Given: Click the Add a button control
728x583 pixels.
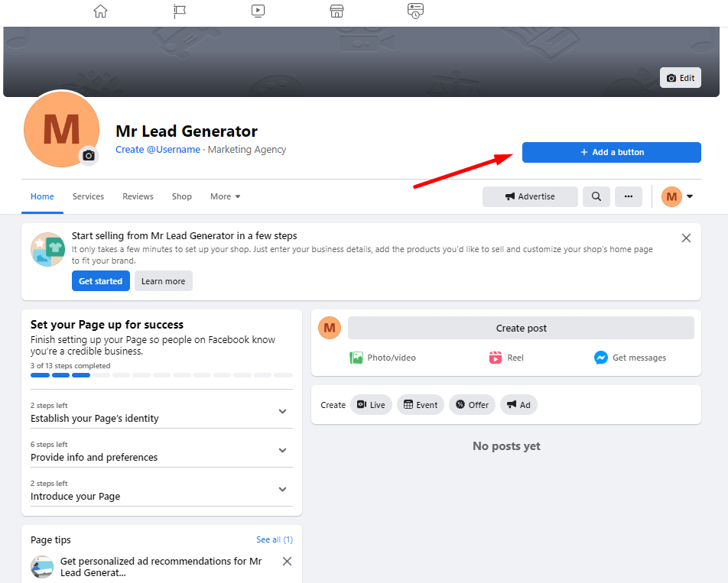Looking at the screenshot, I should click(611, 152).
